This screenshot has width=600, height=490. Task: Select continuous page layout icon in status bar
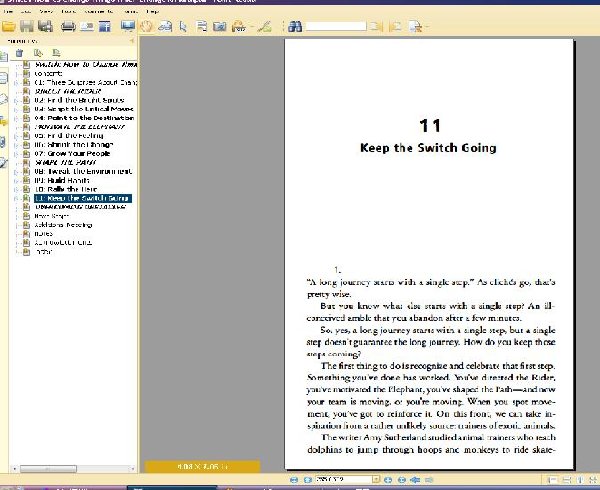click(567, 480)
